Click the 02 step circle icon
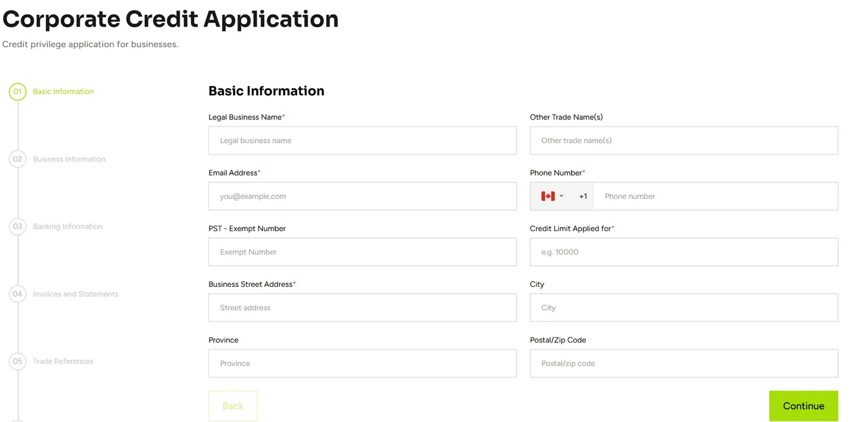The height and width of the screenshot is (422, 868). click(x=17, y=159)
